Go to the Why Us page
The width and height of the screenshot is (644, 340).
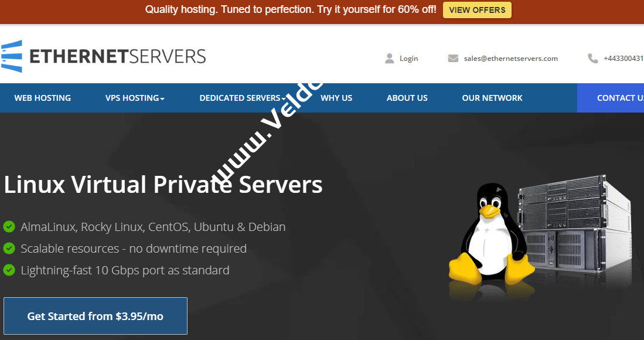pos(336,98)
